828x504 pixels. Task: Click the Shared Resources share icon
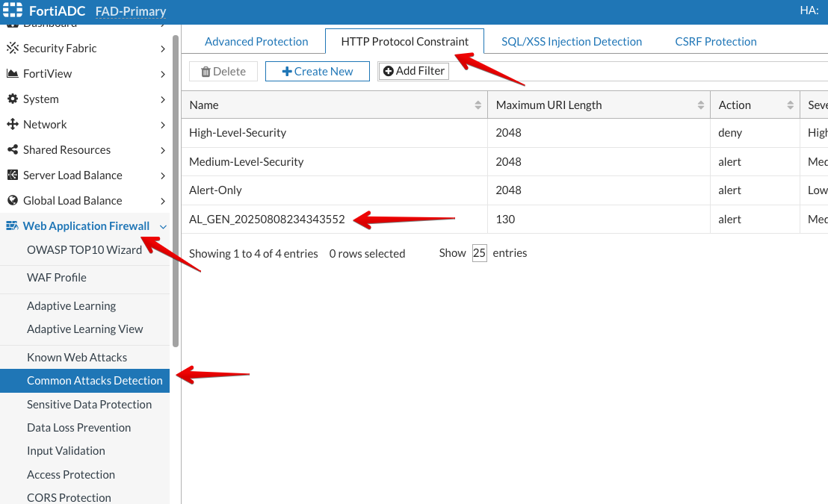(x=12, y=150)
